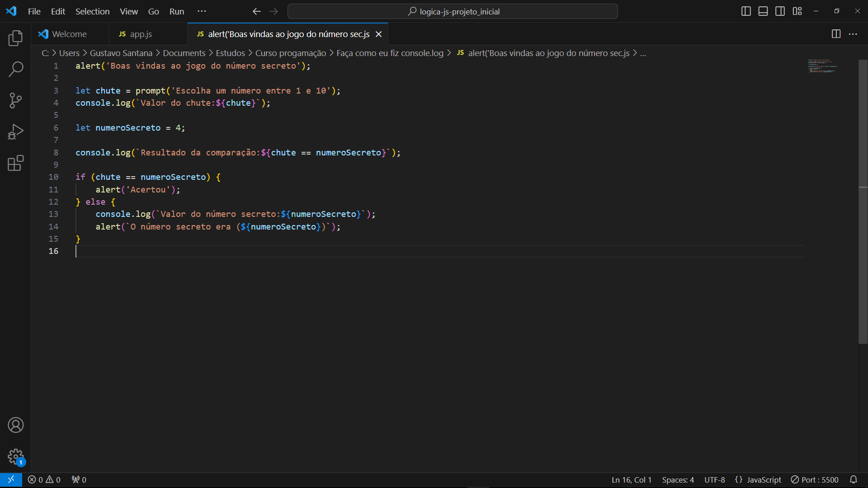Click the Port : 5500 status button

(815, 480)
